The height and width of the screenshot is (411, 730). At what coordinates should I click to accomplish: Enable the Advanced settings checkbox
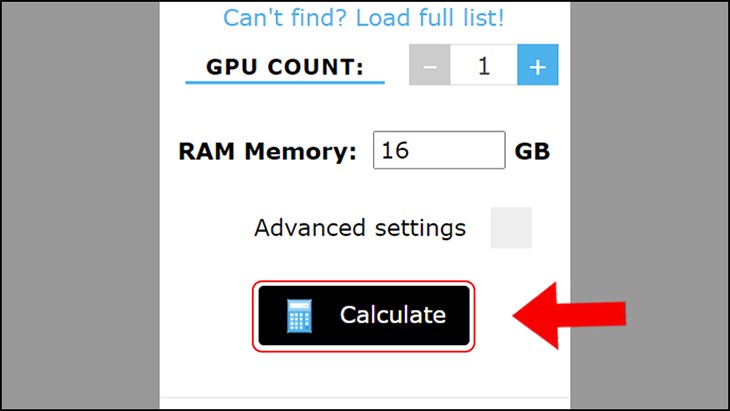(511, 228)
